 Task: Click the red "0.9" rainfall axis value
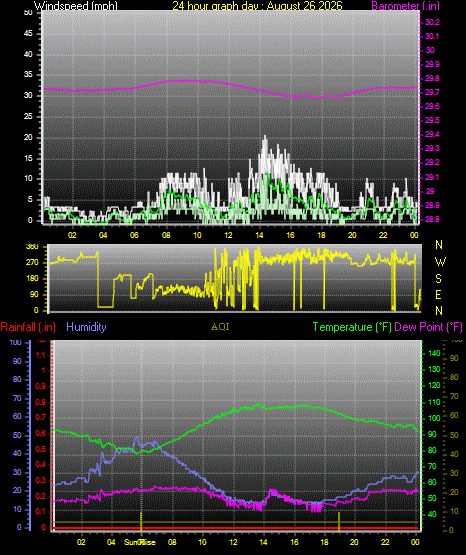pos(41,386)
